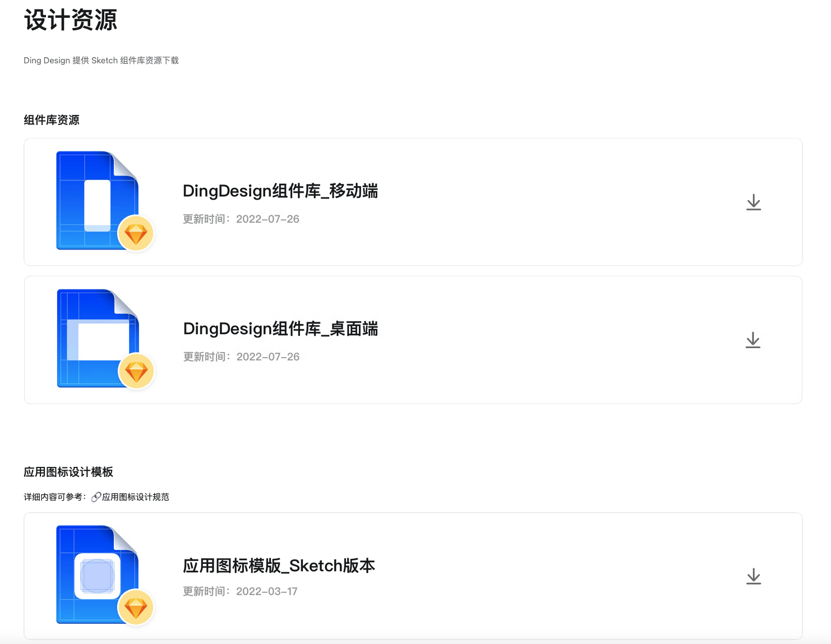This screenshot has width=831, height=644.
Task: Select the title DingDesign组件库_移动端
Action: (280, 191)
